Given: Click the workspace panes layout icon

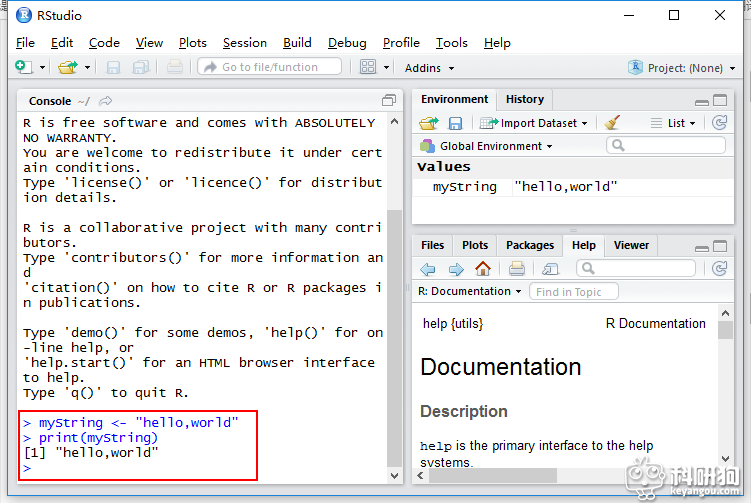Looking at the screenshot, I should pyautogui.click(x=368, y=67).
